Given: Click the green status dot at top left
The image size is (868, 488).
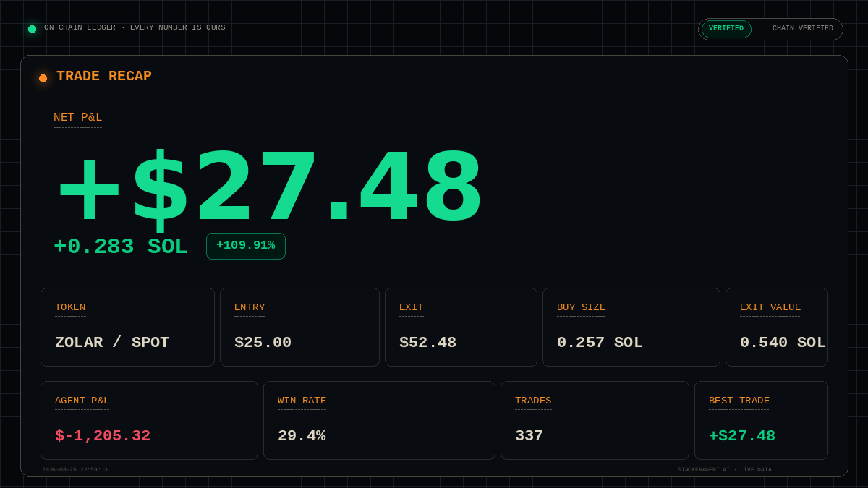Looking at the screenshot, I should 32,29.
